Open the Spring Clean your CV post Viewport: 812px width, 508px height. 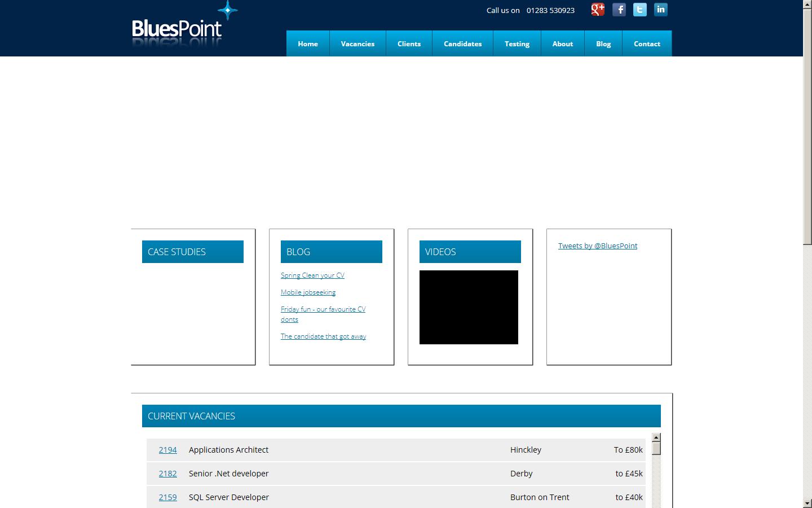coord(312,275)
